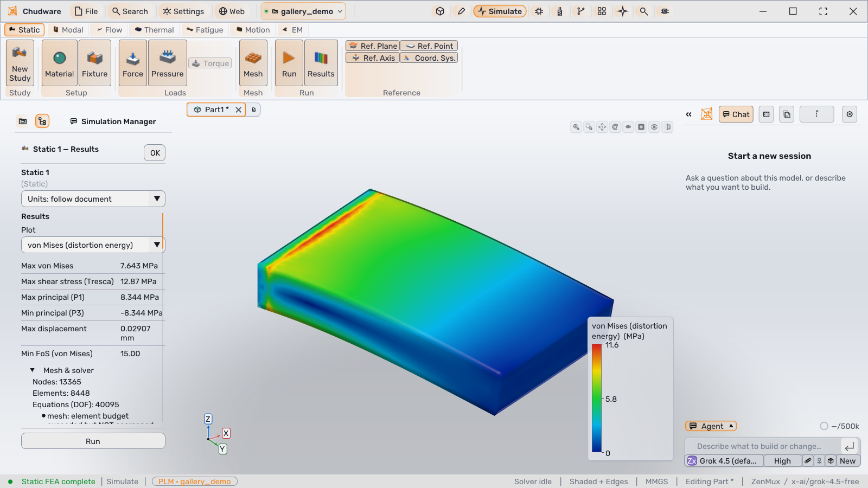Click the Run simulation ribbon icon
The width and height of the screenshot is (868, 488).
tap(289, 63)
